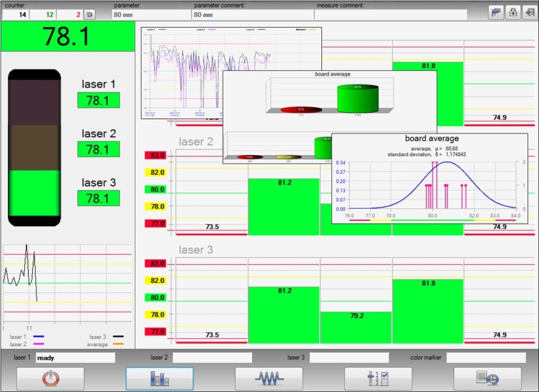Click the red disc in the board average chart
This screenshot has height=392, width=539.
coord(301,110)
